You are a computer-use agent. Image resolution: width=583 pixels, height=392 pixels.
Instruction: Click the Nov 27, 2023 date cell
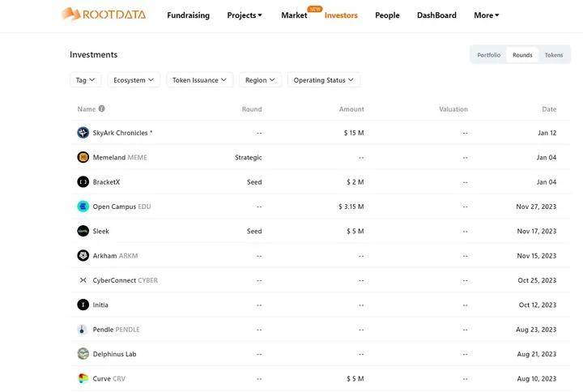536,207
